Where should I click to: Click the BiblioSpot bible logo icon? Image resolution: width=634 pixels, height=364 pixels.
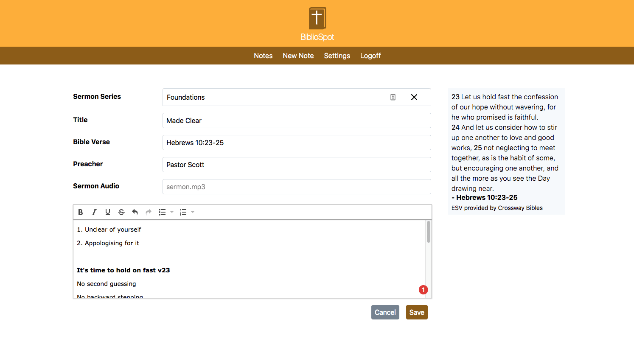pyautogui.click(x=317, y=18)
